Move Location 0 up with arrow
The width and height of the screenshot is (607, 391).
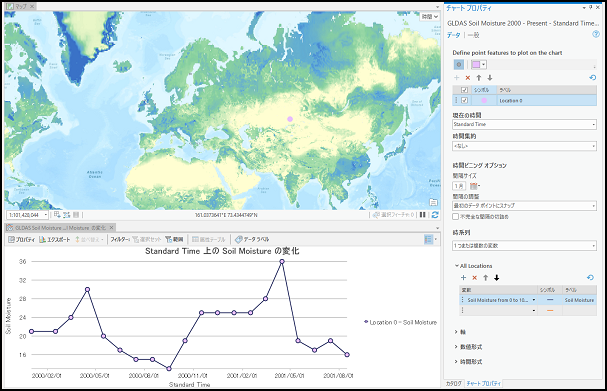coord(479,78)
